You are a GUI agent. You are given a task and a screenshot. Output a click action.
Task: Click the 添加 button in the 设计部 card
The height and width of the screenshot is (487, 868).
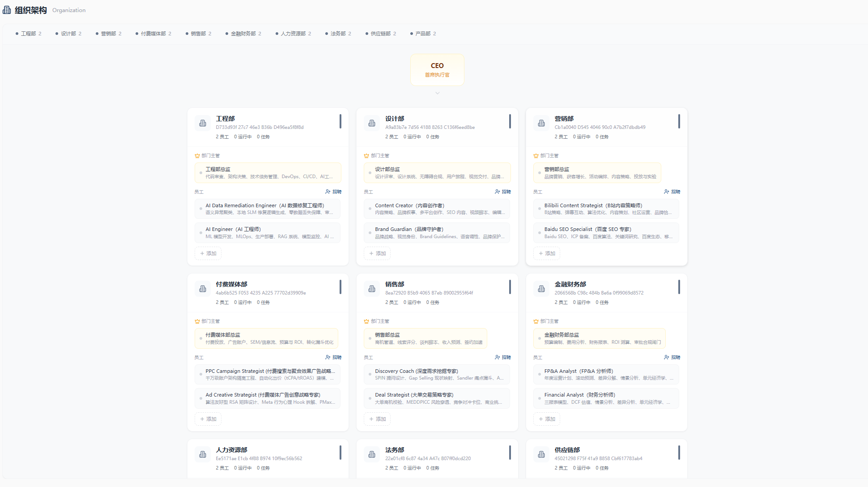coord(377,253)
